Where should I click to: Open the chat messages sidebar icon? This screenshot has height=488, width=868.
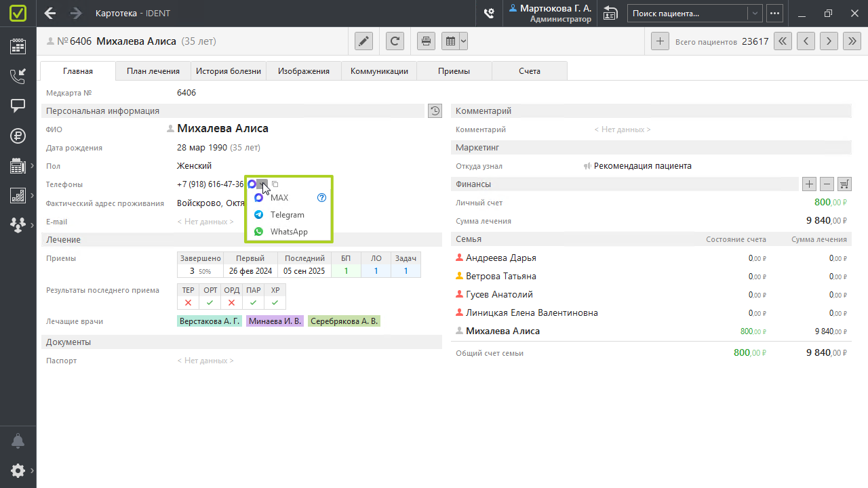pos(18,106)
